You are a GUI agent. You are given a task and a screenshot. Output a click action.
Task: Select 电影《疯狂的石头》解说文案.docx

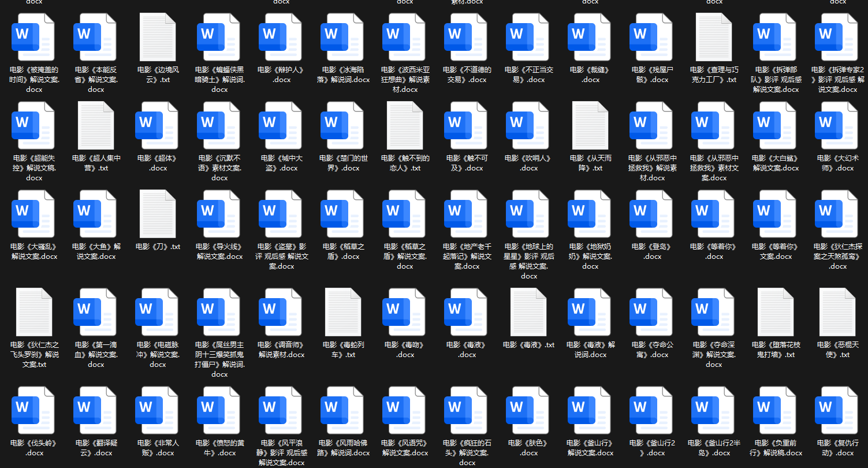(x=466, y=411)
